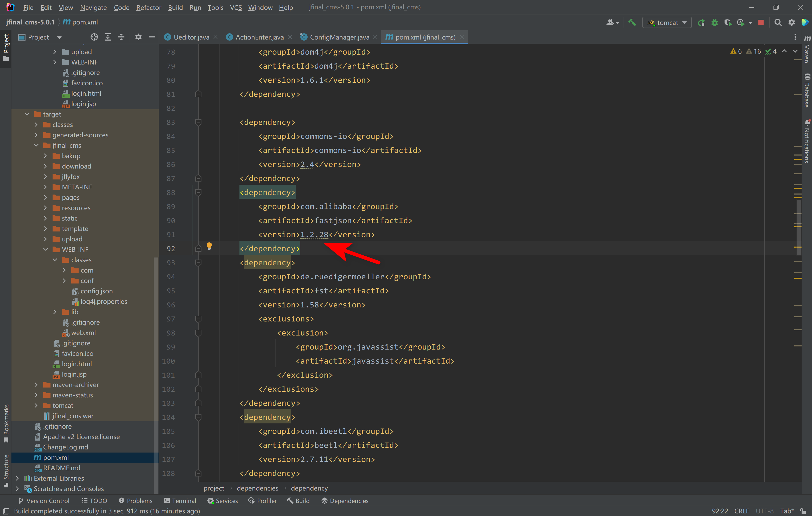
Task: Stop the running tomcat process
Action: [x=761, y=23]
